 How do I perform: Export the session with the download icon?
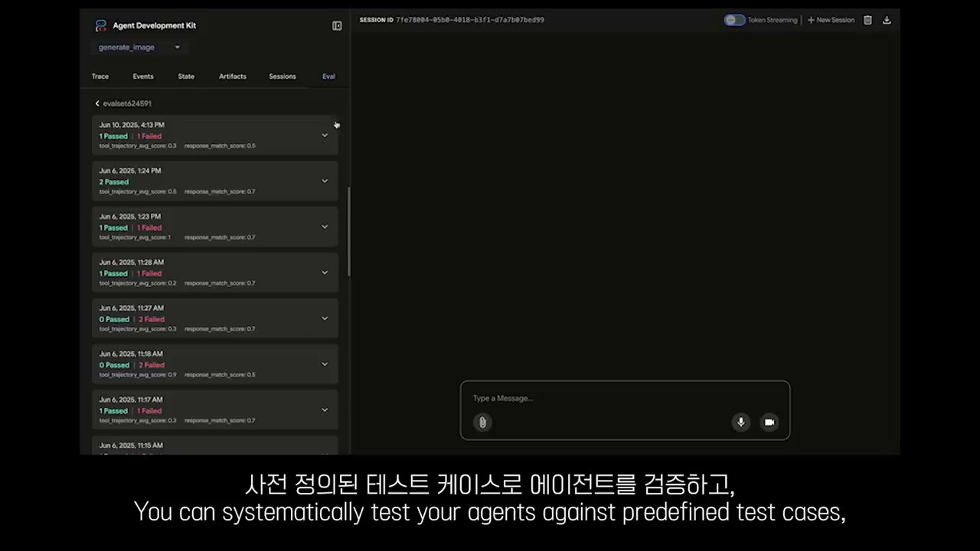[x=887, y=20]
